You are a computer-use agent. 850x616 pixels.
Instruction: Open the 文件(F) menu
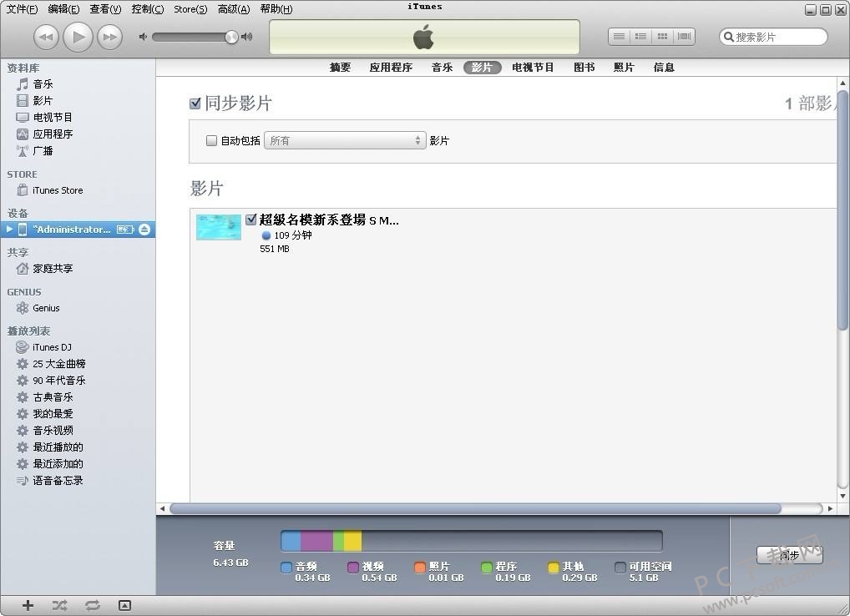(x=22, y=9)
